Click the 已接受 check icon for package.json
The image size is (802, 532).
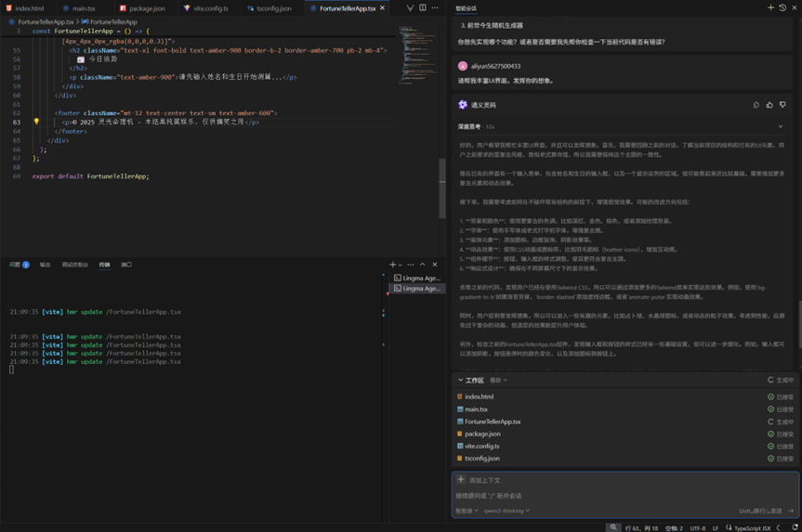[770, 434]
